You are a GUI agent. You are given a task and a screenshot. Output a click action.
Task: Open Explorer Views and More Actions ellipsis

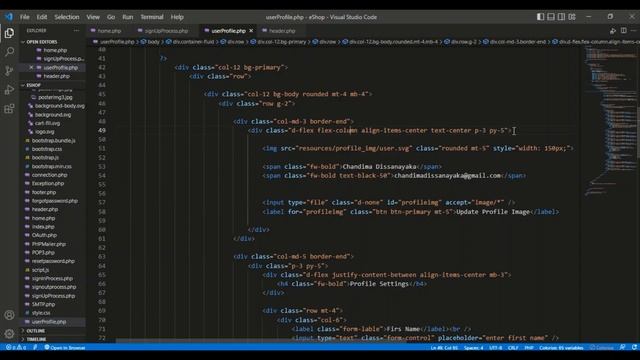(76, 31)
